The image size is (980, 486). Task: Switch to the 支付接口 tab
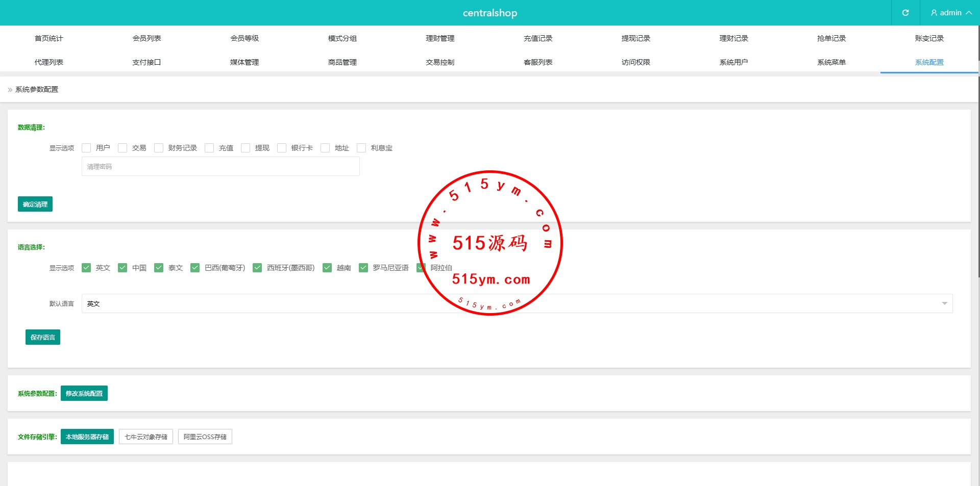pos(146,62)
